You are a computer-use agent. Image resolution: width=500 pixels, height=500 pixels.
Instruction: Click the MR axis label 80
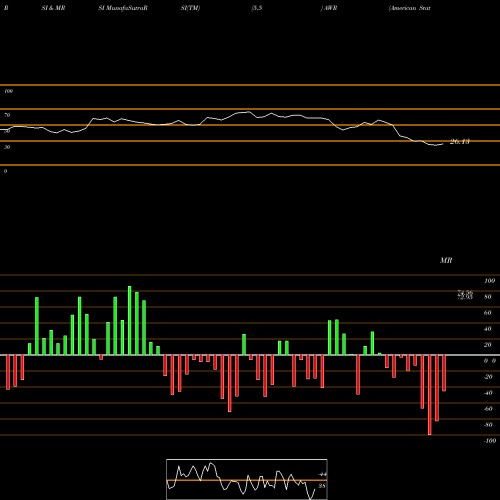[x=488, y=297]
